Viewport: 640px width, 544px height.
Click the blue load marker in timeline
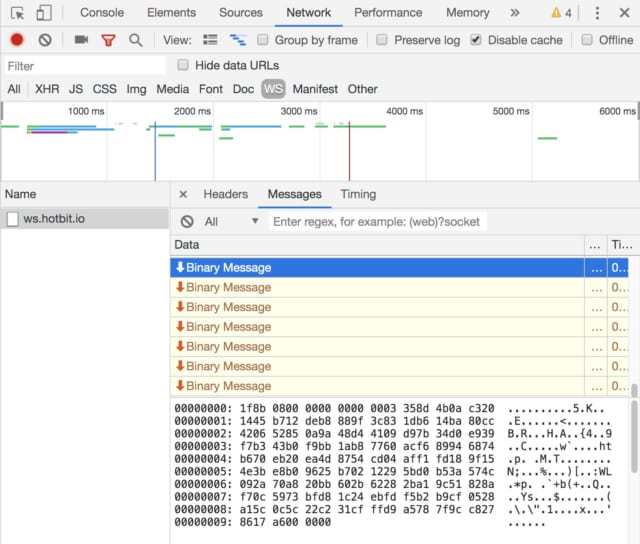click(155, 151)
